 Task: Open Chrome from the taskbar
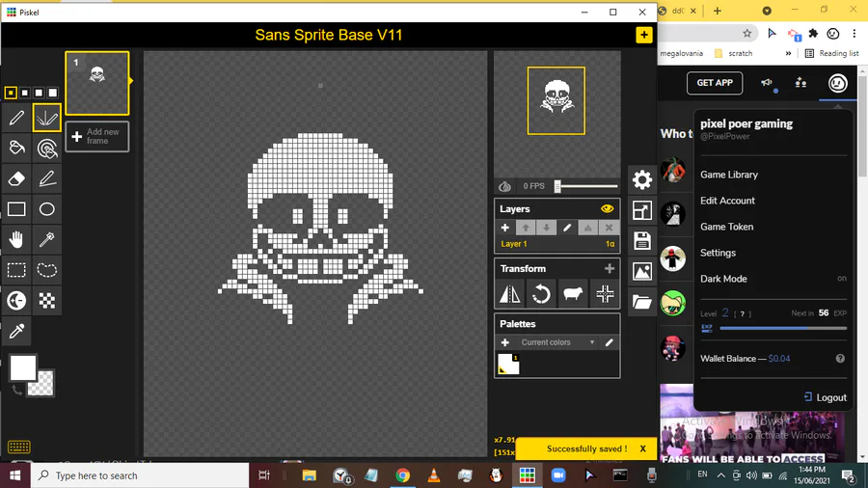pyautogui.click(x=402, y=475)
